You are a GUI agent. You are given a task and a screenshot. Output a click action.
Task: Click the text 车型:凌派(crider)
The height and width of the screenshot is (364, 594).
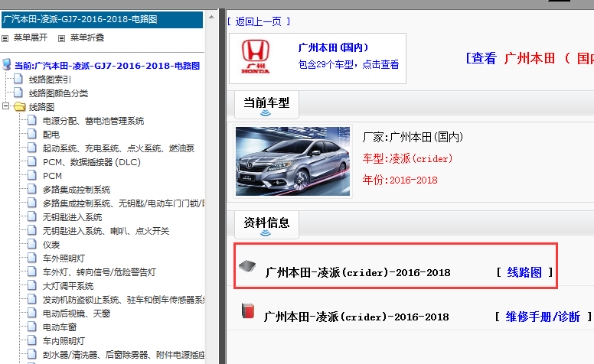[x=408, y=158]
